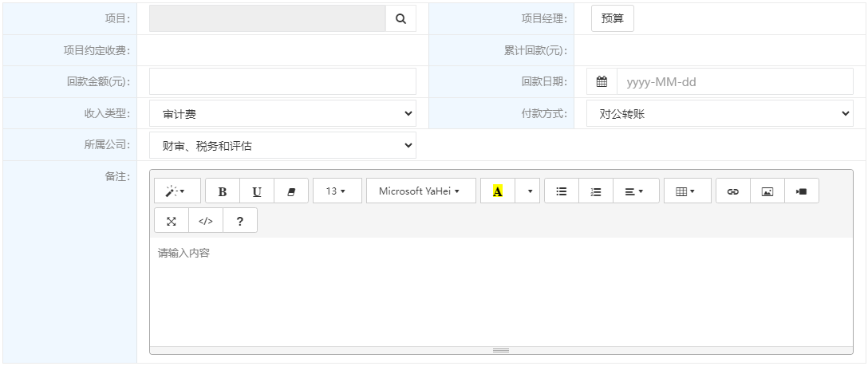Screen dimensions: 868x366
Task: Open the 收入类型 dropdown showing 审计费
Action: point(282,114)
